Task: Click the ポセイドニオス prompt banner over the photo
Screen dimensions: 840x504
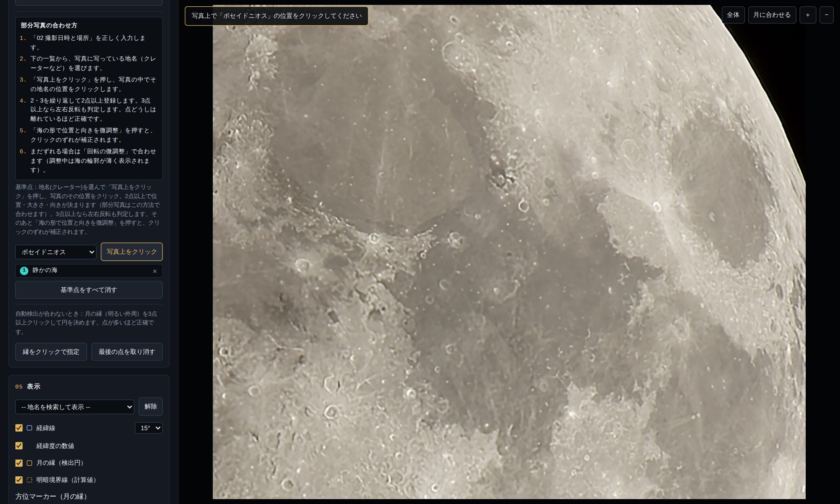Action: [x=276, y=16]
